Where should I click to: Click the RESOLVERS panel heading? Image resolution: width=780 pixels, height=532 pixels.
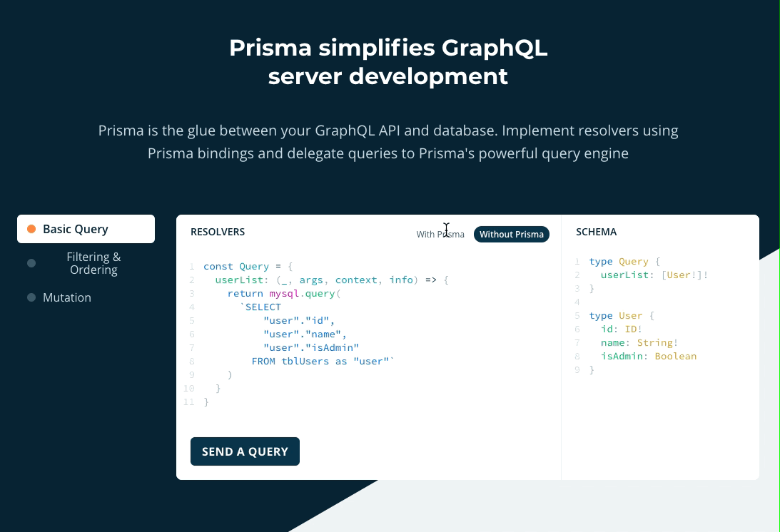[218, 232]
